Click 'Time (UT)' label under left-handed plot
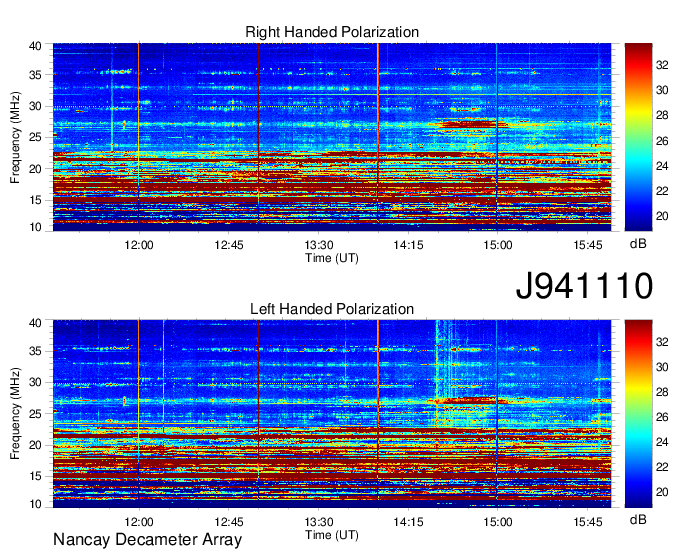The height and width of the screenshot is (552, 680). coord(332,535)
